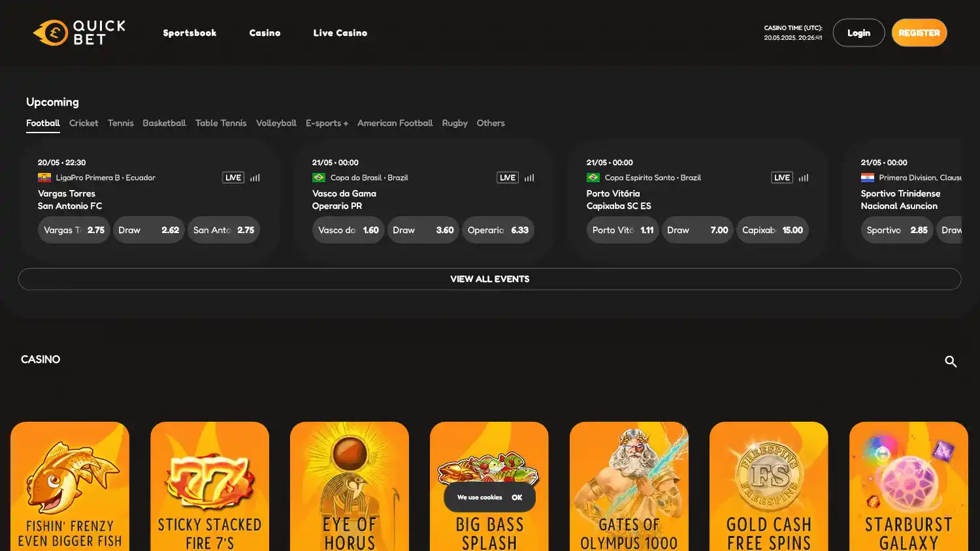This screenshot has height=551, width=980.
Task: Switch to the Table Tennis tab
Action: pyautogui.click(x=221, y=123)
